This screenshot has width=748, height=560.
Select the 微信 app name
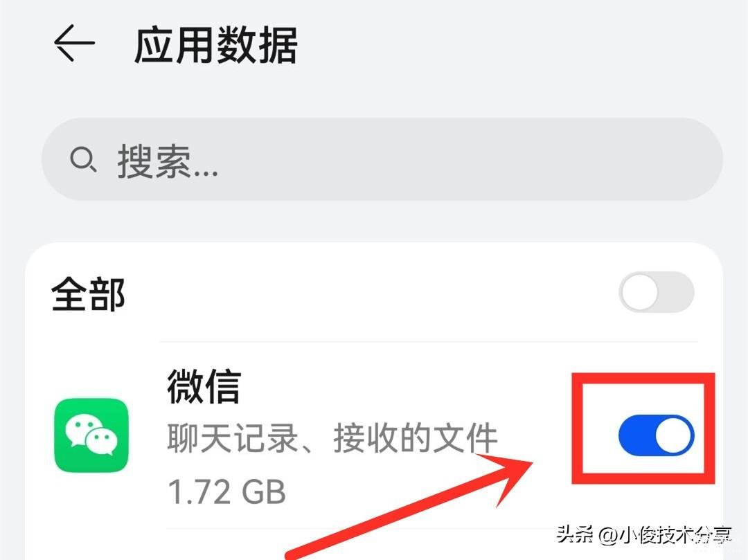204,386
